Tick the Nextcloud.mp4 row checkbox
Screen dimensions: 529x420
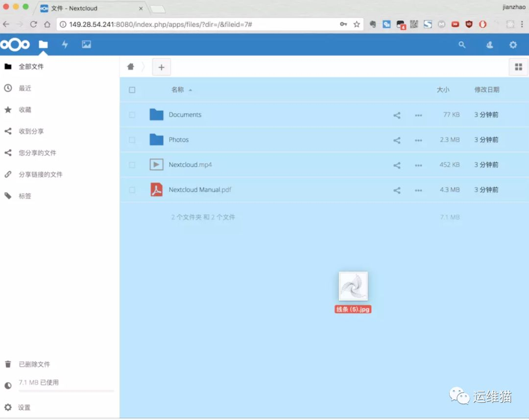pos(132,165)
